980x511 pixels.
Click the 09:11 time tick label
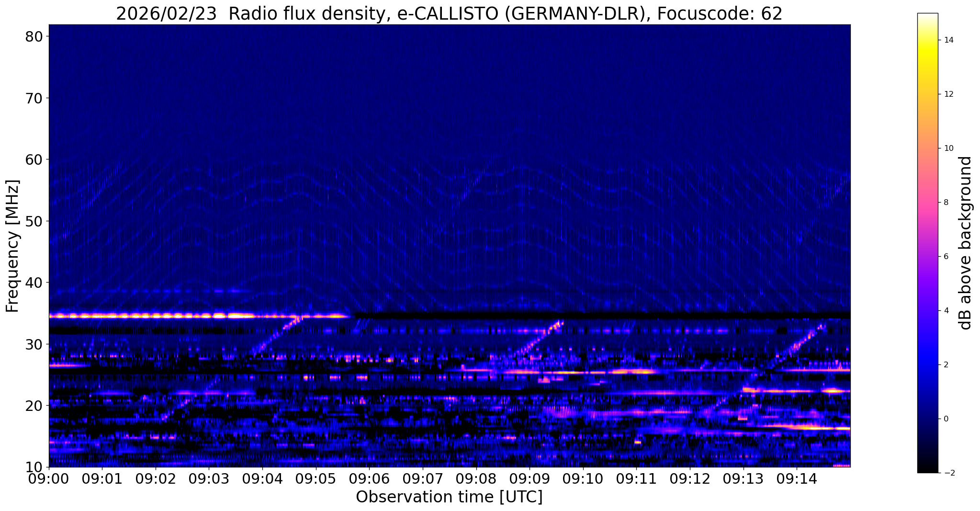point(636,478)
